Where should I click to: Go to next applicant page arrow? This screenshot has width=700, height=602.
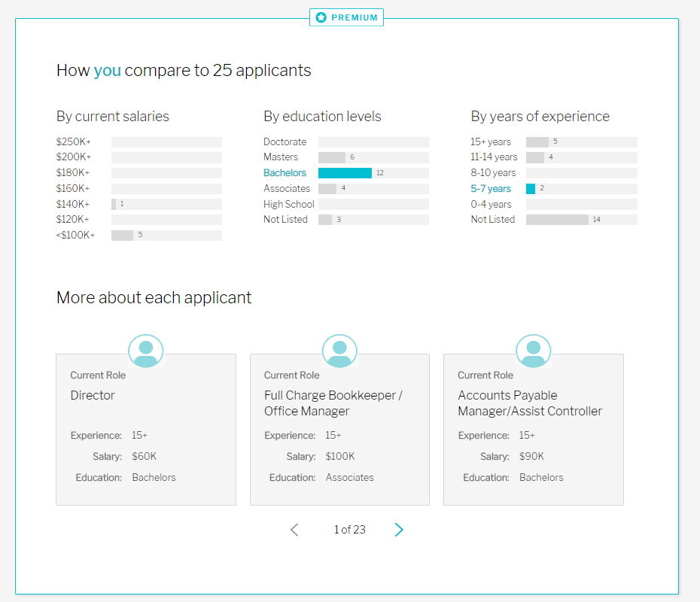(x=399, y=530)
